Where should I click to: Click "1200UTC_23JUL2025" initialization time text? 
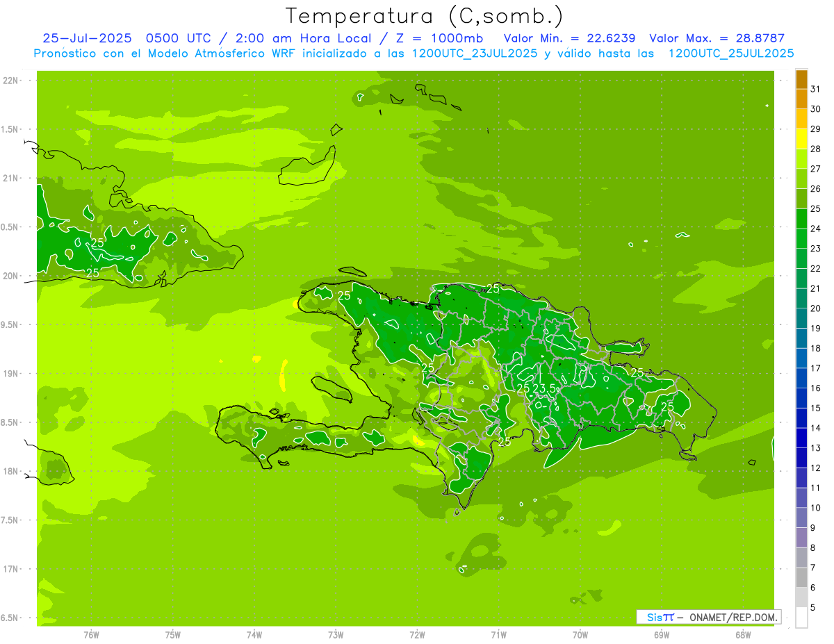coord(475,53)
